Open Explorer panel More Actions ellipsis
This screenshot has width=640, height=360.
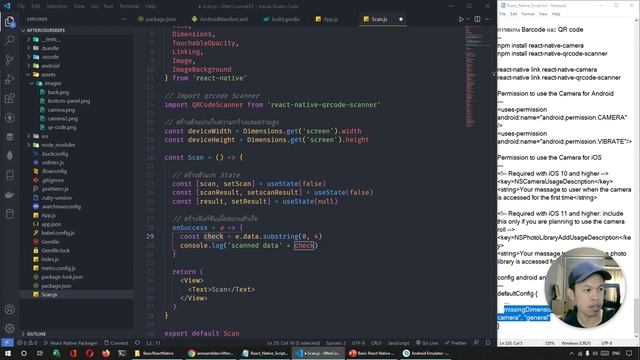pos(124,19)
